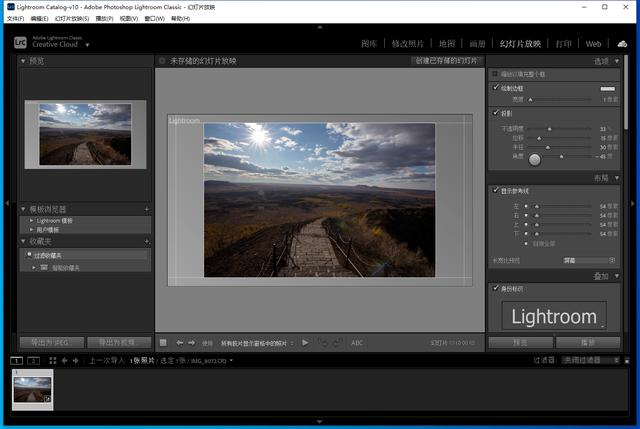Open Creative Cloud identity plate dropdown arrow

coord(87,45)
